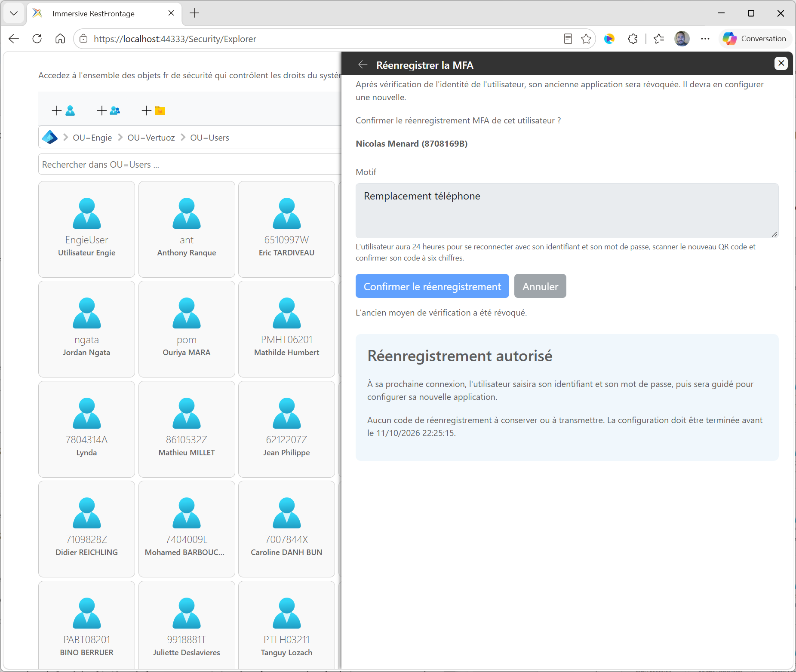Screen dimensions: 796x672
Task: Navigate to OU=Engie breadcrumb
Action: point(92,138)
